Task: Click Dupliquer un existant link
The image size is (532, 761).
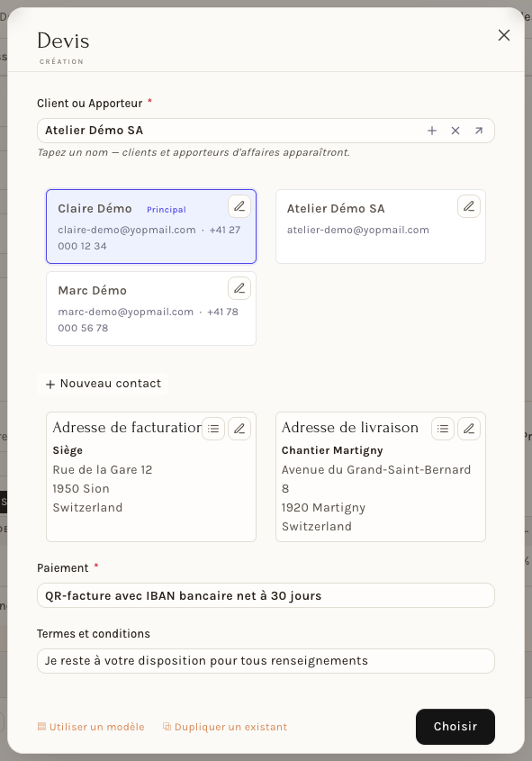Action: (x=225, y=727)
